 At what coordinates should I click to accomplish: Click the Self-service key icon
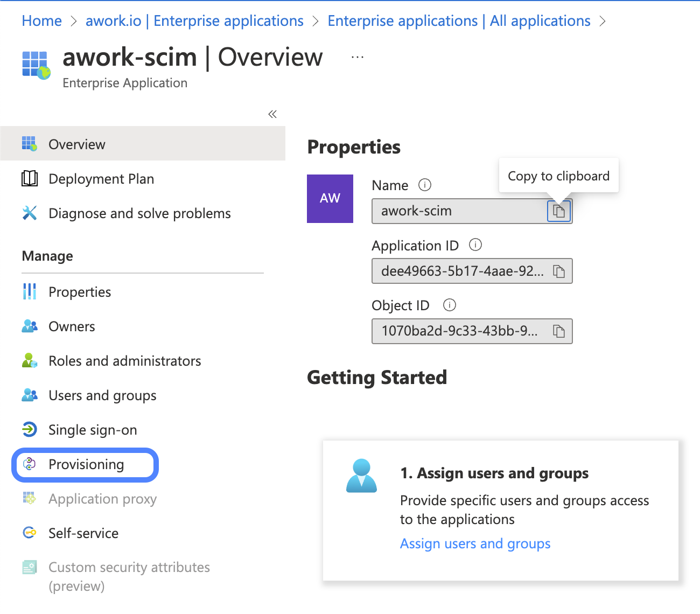pyautogui.click(x=30, y=533)
